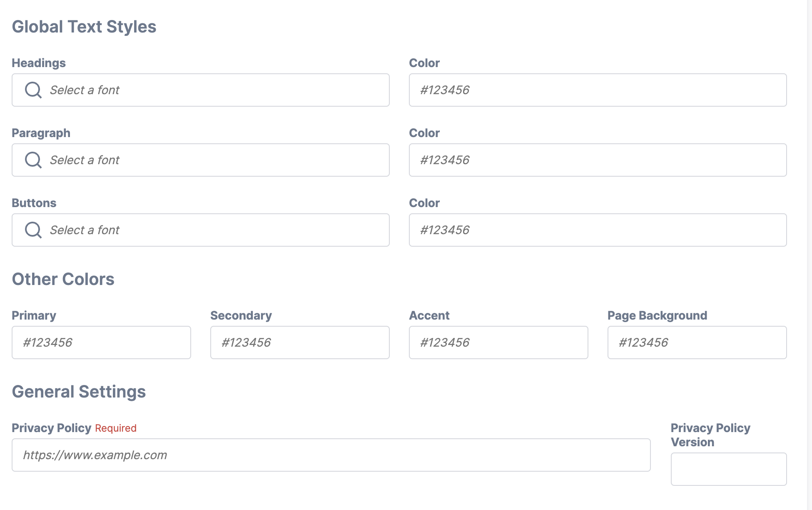Click the Headings font search icon
This screenshot has height=510, width=812.
(x=33, y=90)
